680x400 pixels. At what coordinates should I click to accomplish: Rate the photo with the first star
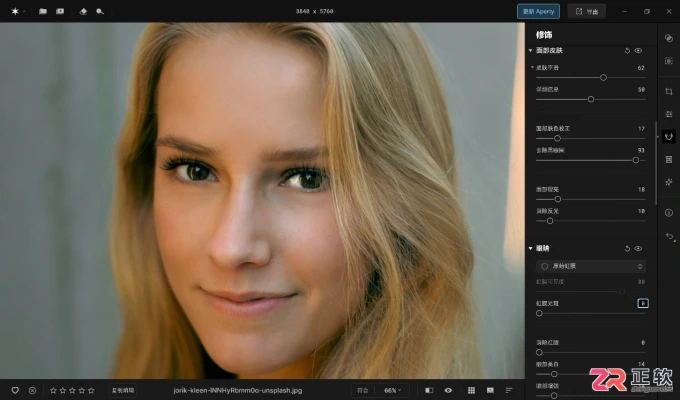[x=53, y=390]
